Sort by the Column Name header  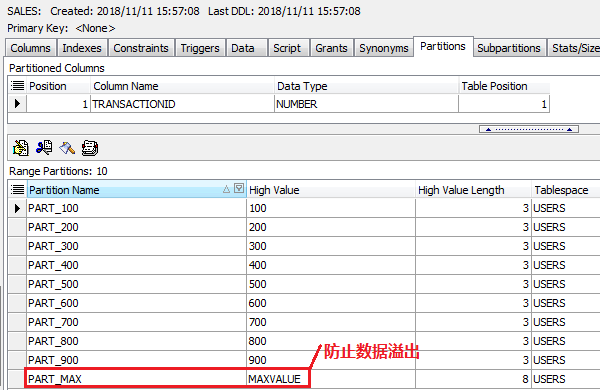click(182, 86)
